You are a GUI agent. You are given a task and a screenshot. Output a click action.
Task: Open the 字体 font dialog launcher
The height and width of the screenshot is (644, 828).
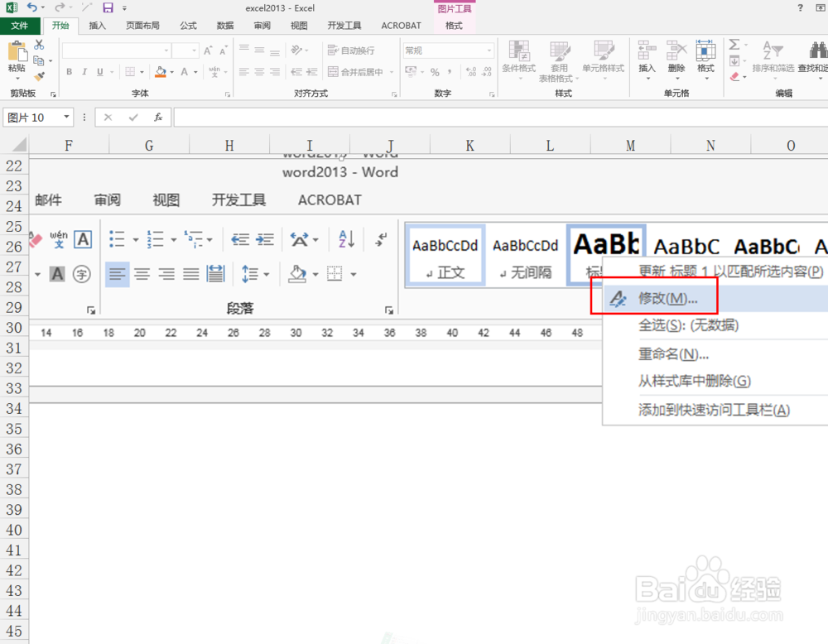(228, 94)
